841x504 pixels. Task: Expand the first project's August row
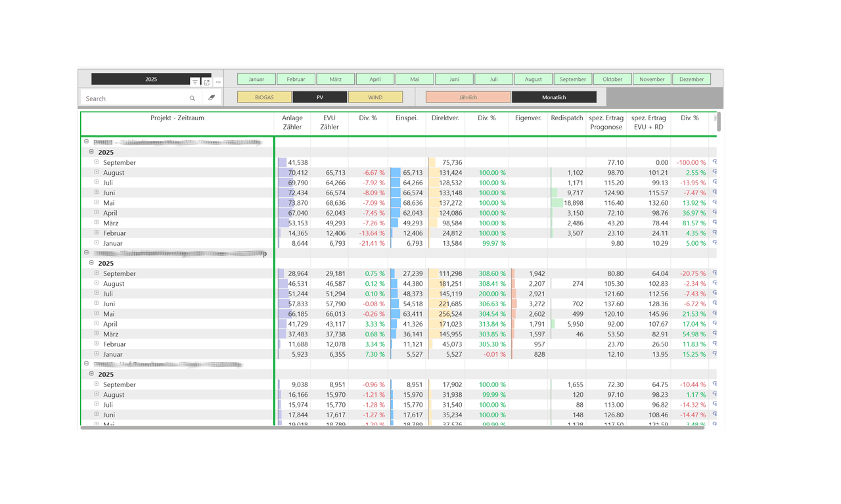pos(96,172)
